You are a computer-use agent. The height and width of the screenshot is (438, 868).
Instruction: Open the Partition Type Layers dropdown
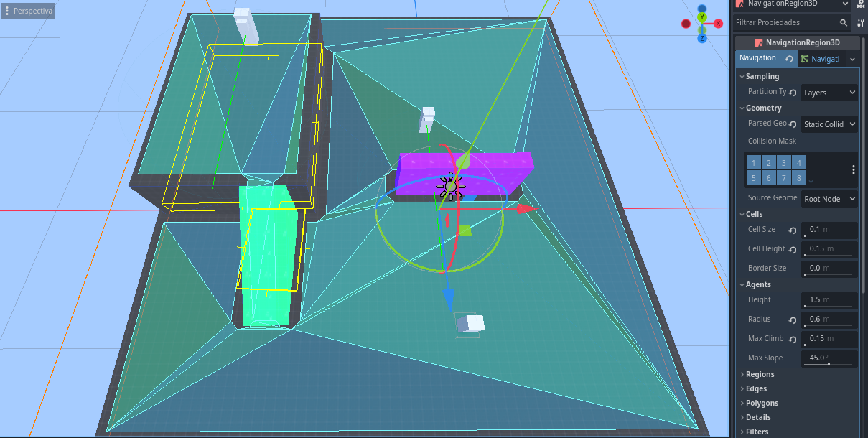point(829,93)
